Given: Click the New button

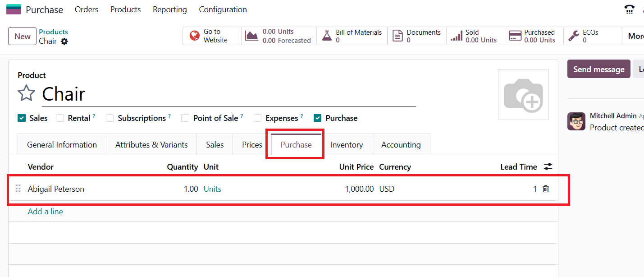Looking at the screenshot, I should 23,36.
